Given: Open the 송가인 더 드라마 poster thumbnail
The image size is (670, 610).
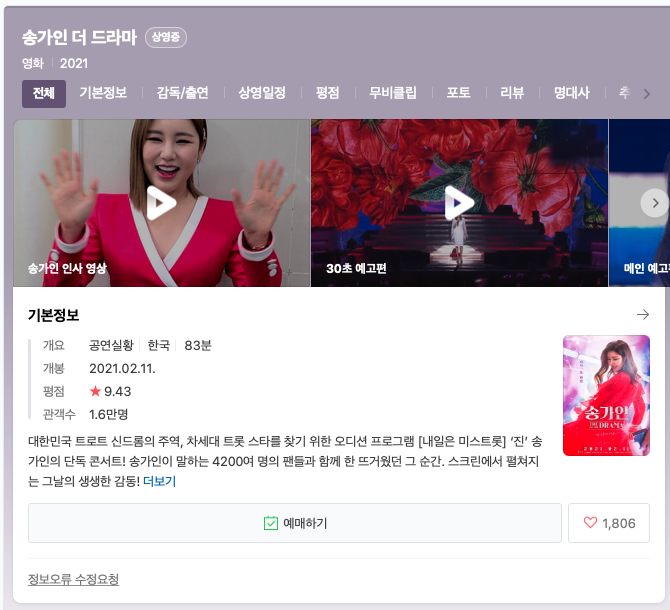Looking at the screenshot, I should pyautogui.click(x=606, y=396).
